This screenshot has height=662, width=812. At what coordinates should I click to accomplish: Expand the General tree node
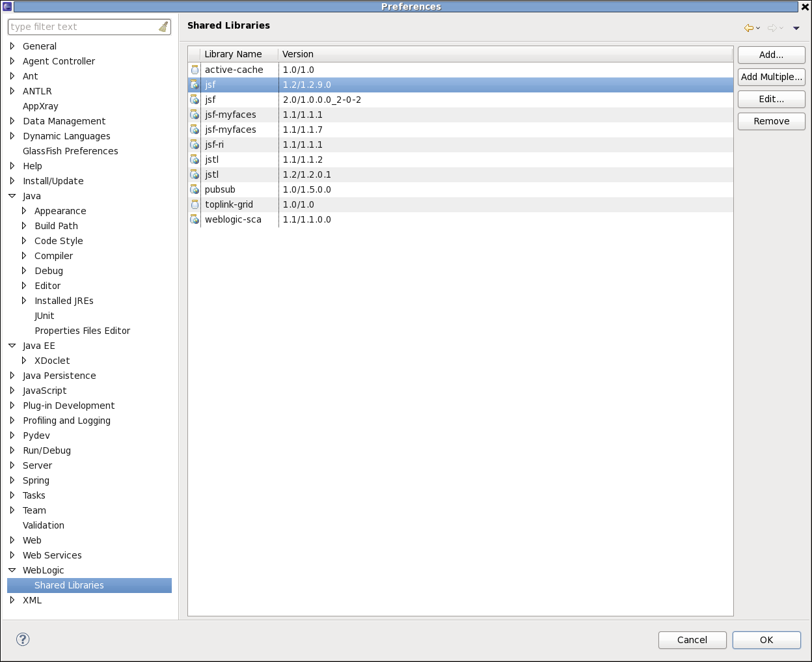[x=12, y=46]
